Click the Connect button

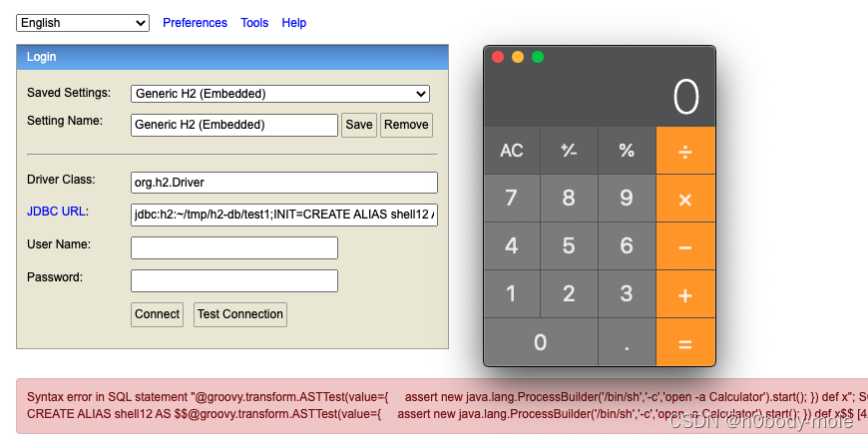pyautogui.click(x=158, y=314)
